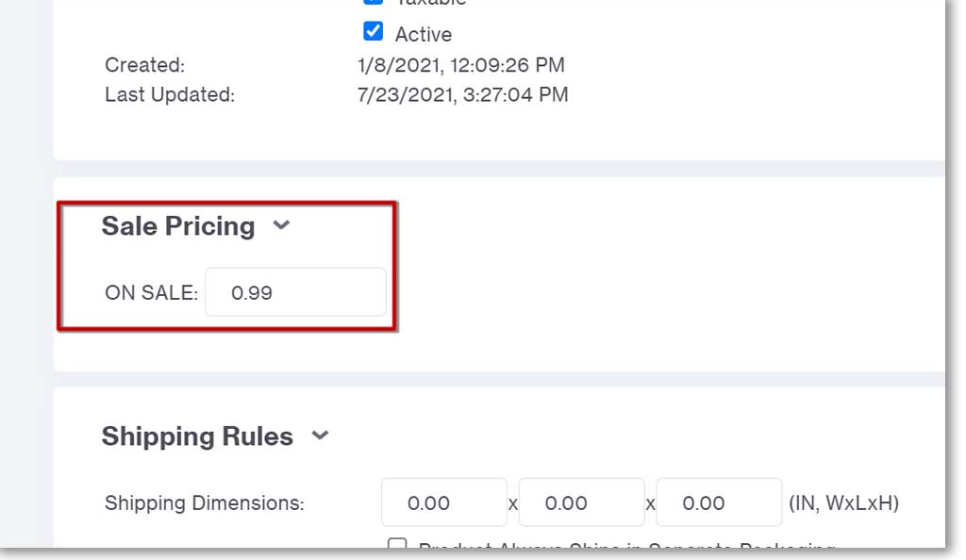966x560 pixels.
Task: Focus the last Shipping Dimensions height field
Action: 719,502
